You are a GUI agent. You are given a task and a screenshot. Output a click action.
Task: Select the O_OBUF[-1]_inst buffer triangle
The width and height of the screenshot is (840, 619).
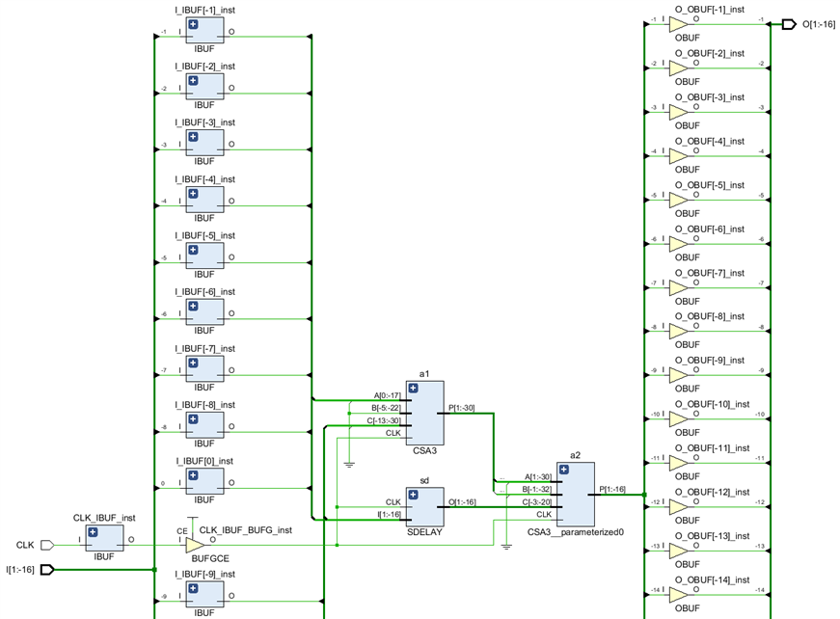[x=678, y=25]
